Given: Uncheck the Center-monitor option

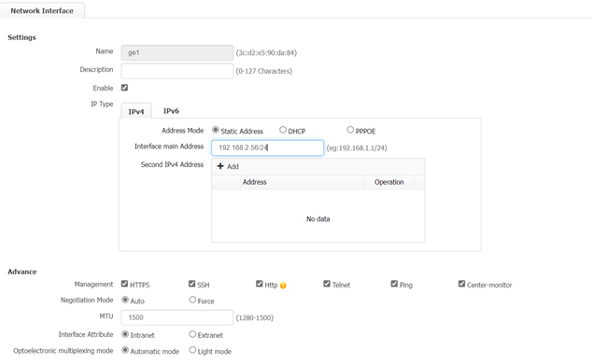Looking at the screenshot, I should point(461,284).
